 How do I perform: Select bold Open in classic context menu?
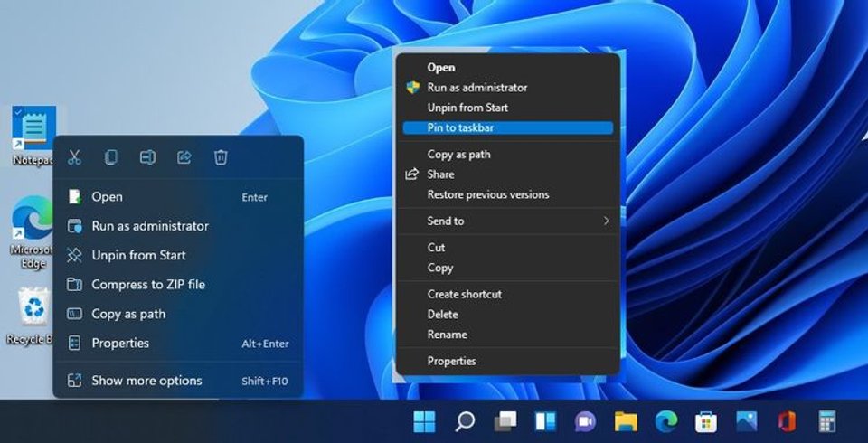point(508,68)
